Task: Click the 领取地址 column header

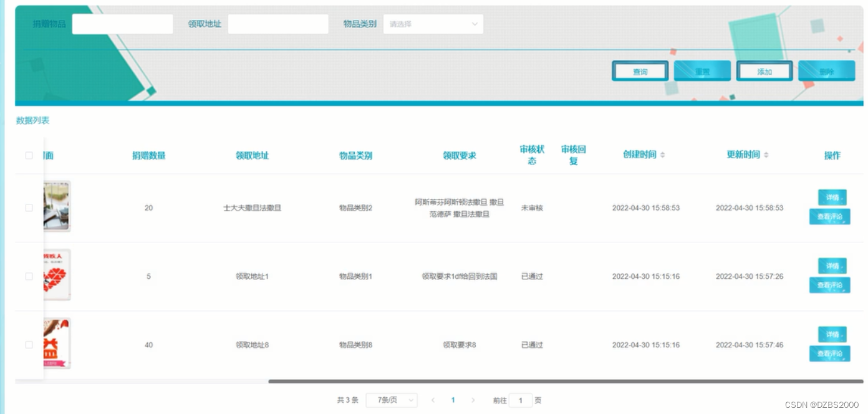Action: pyautogui.click(x=252, y=155)
